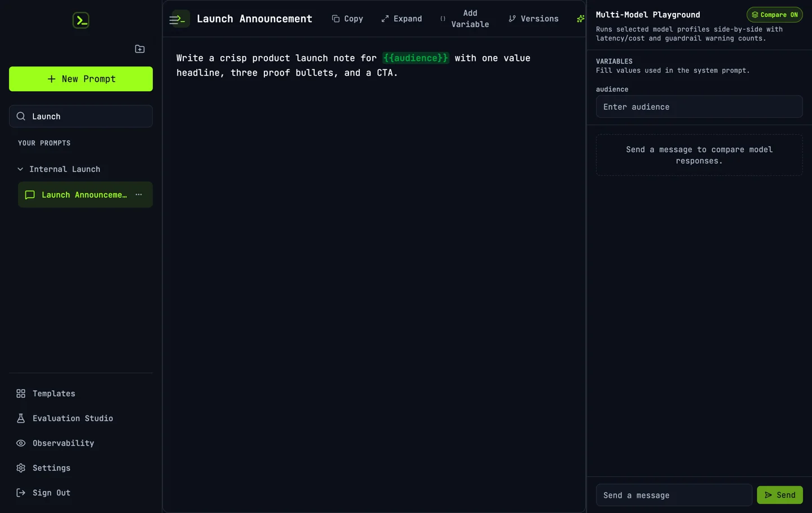Image resolution: width=812 pixels, height=513 pixels.
Task: Select the Launch Announcement prompt
Action: [x=85, y=194]
